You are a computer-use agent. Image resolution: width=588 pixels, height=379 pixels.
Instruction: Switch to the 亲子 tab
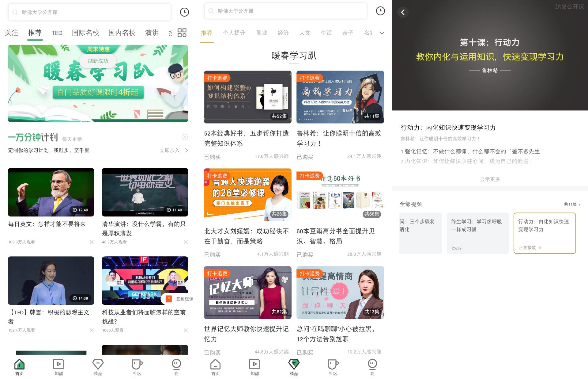pos(348,33)
